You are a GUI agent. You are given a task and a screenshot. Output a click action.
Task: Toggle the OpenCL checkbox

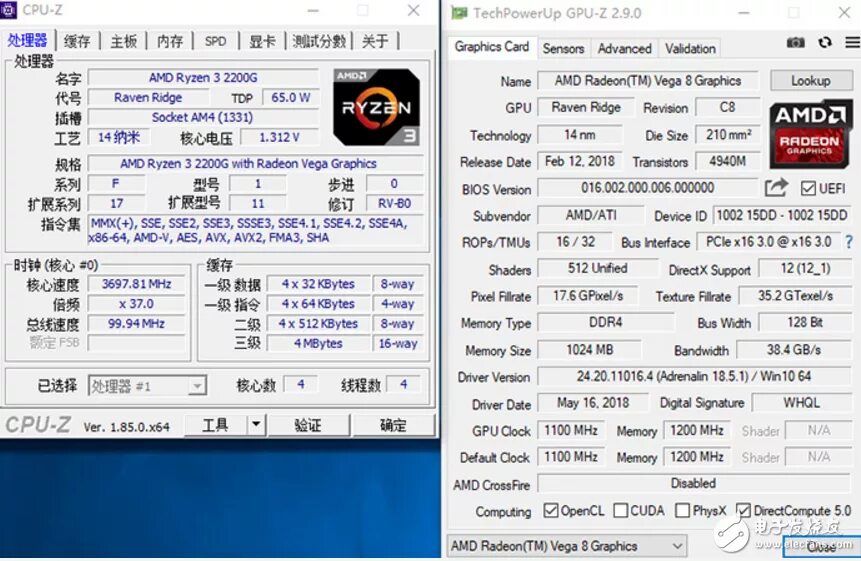[551, 510]
